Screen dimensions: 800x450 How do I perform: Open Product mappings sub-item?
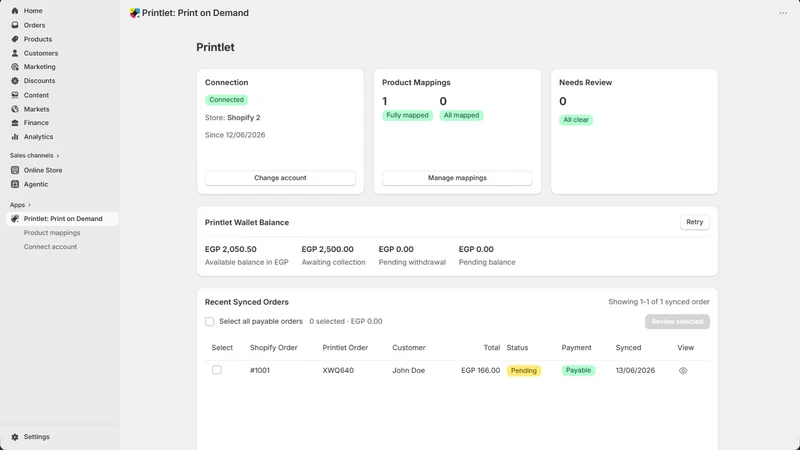point(52,233)
